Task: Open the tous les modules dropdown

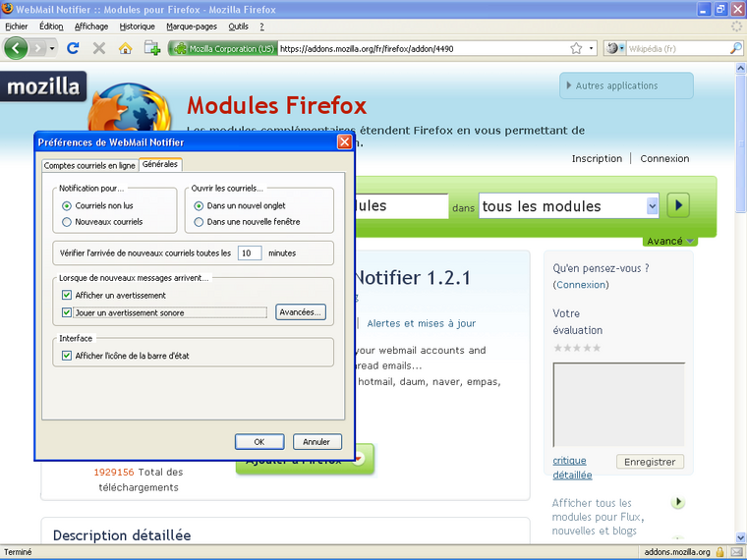Action: [x=569, y=205]
